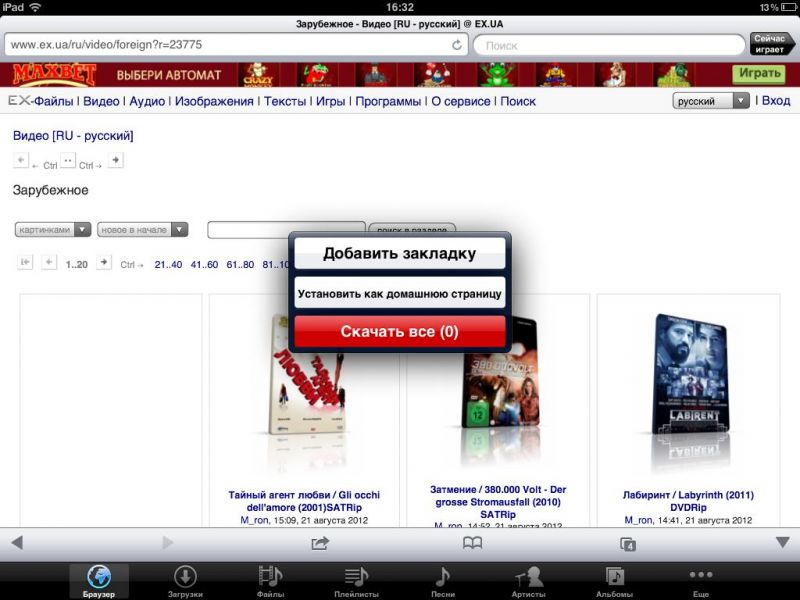Open the Аудио site menu link
Screen dimensions: 800x600
click(147, 101)
